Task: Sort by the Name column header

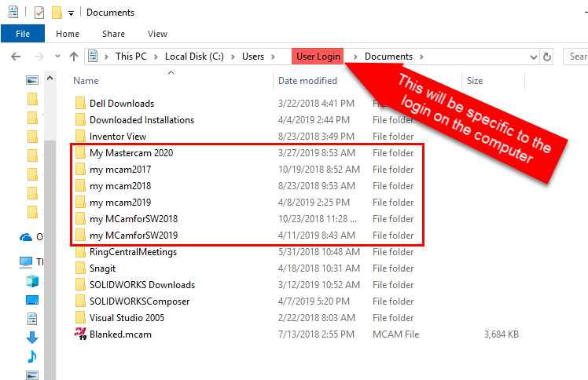Action: [86, 81]
